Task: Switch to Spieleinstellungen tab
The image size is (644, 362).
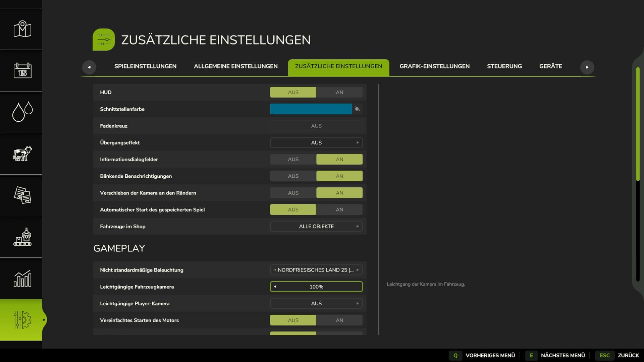Action: click(x=145, y=66)
